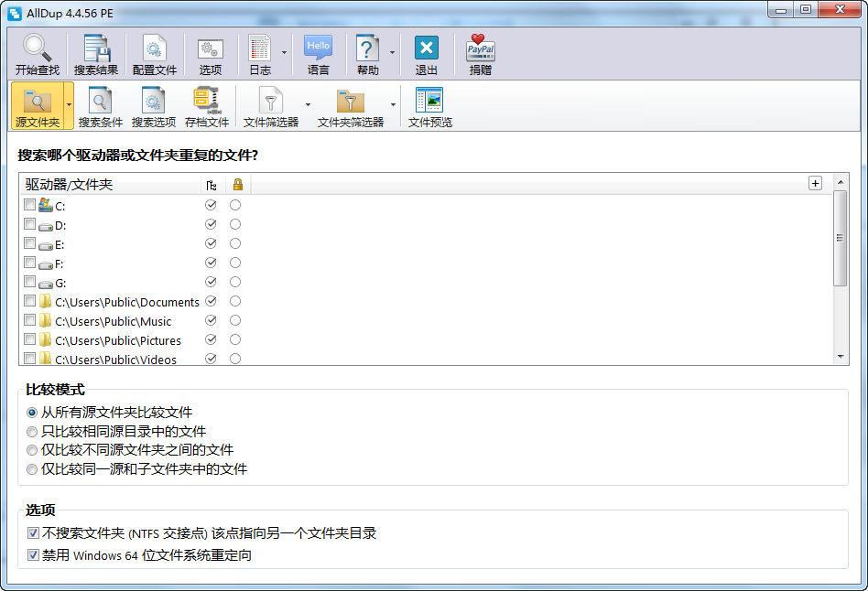The width and height of the screenshot is (868, 591).
Task: Toggle 不搜索文件夹 NTFS 交接点 checkbox
Action: (33, 532)
